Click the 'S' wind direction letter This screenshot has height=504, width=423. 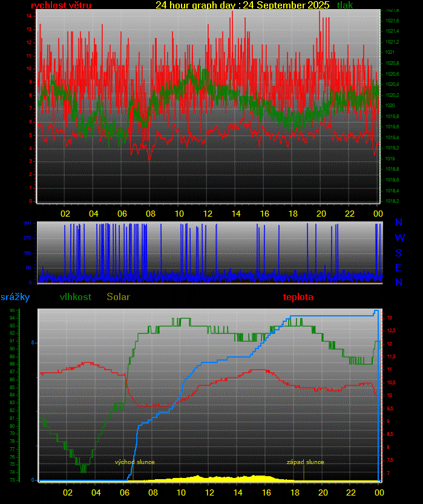click(x=399, y=253)
